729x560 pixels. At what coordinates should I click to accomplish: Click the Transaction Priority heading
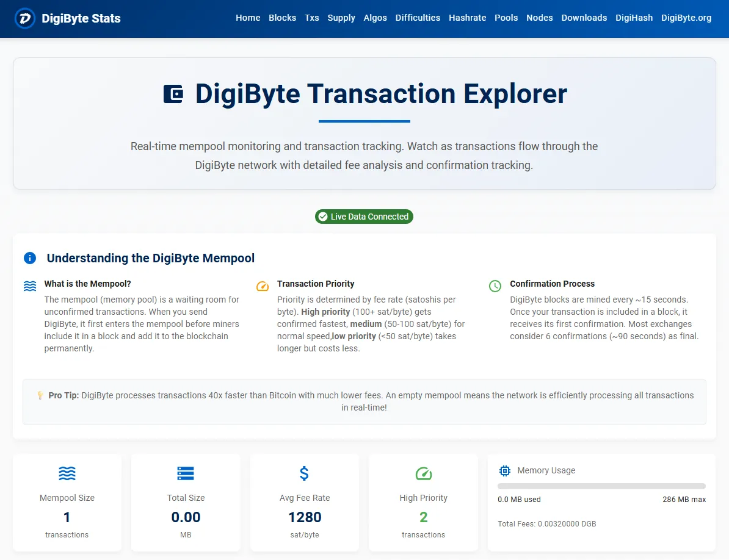(x=316, y=284)
